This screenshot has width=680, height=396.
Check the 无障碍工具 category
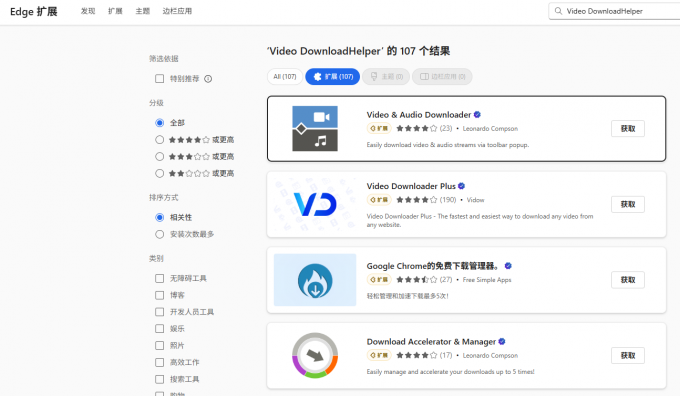pos(160,278)
